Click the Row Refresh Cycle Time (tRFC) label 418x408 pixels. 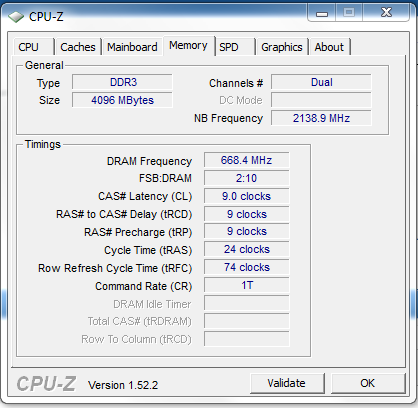tap(115, 268)
